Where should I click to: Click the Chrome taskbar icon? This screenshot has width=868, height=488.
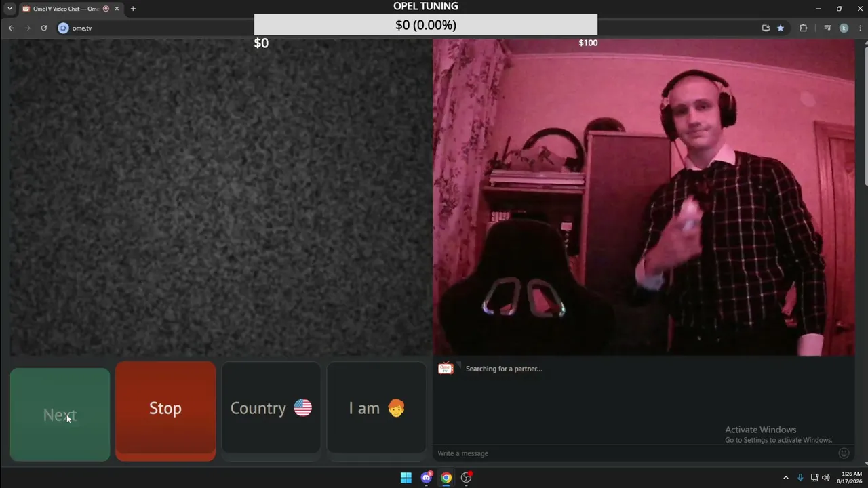[x=446, y=478]
